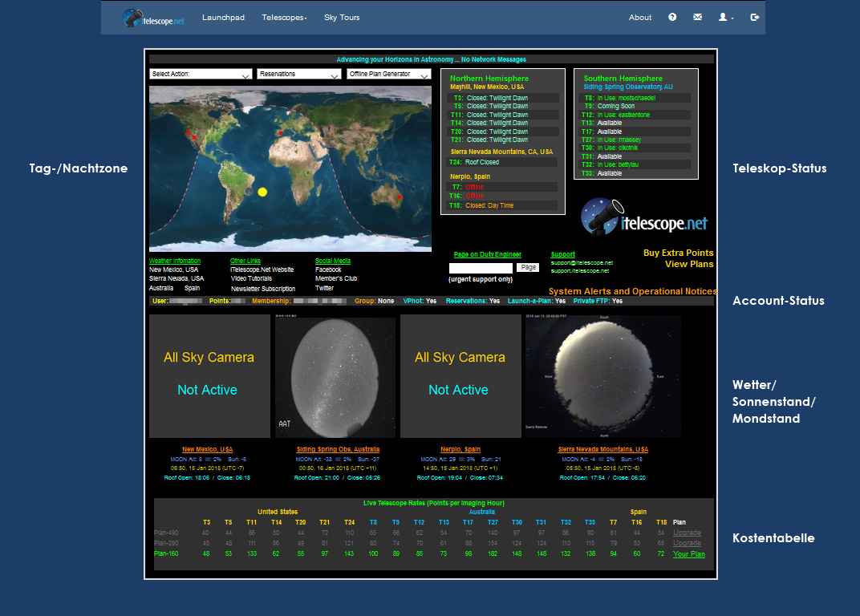Click the urgent support page input field
This screenshot has width=860, height=616.
click(481, 268)
